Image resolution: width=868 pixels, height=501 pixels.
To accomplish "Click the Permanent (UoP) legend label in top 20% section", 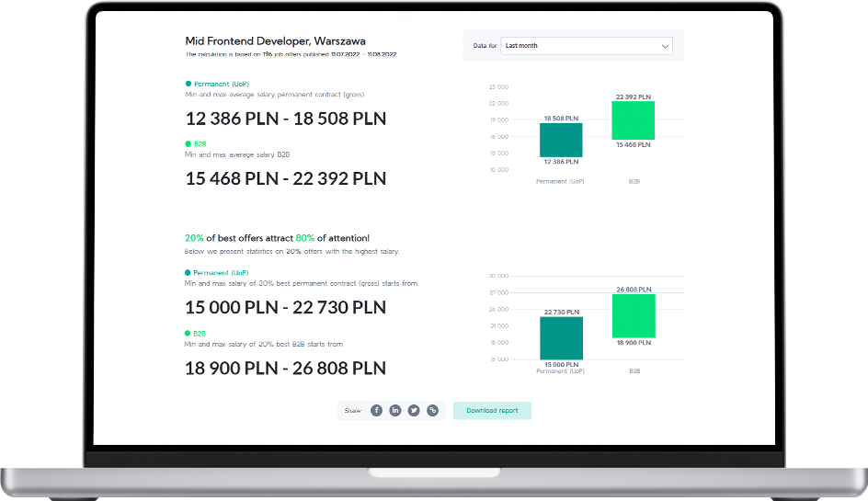I will click(221, 273).
